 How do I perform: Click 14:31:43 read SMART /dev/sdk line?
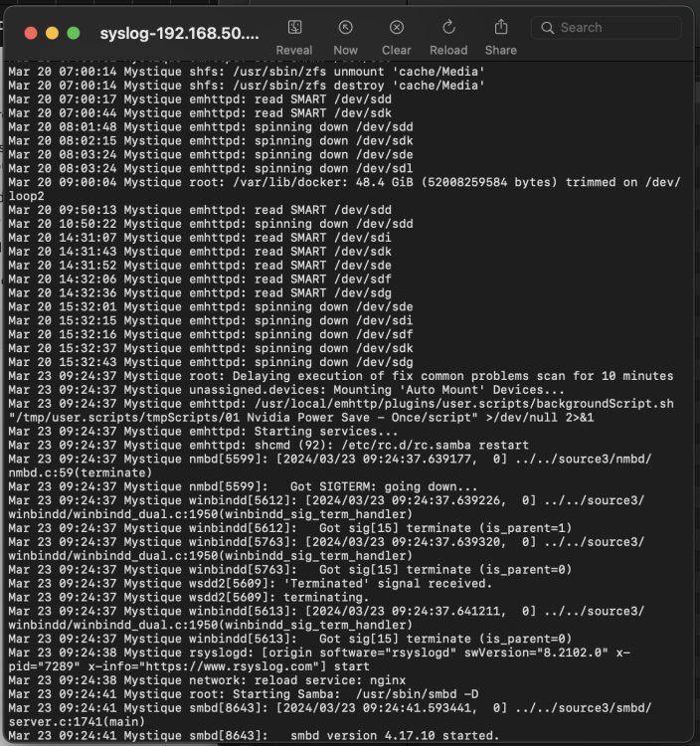(200, 252)
